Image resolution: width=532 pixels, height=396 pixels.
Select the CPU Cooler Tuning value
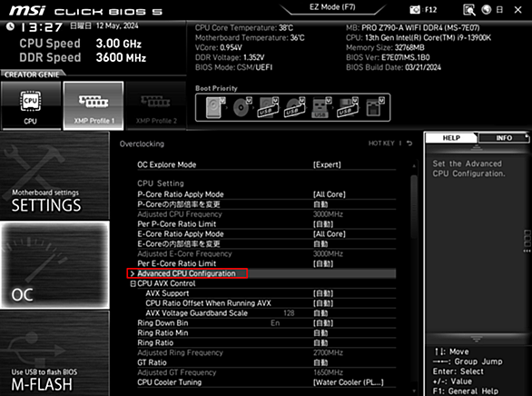point(348,382)
